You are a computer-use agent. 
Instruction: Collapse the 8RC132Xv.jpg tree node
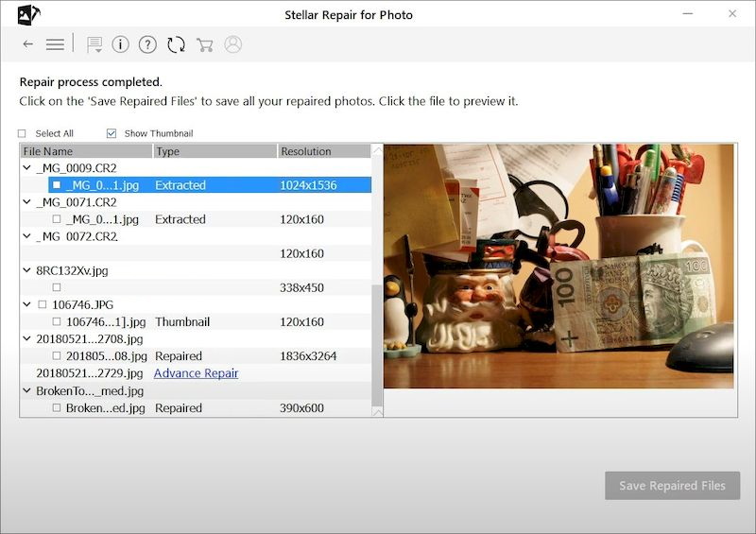coord(27,270)
